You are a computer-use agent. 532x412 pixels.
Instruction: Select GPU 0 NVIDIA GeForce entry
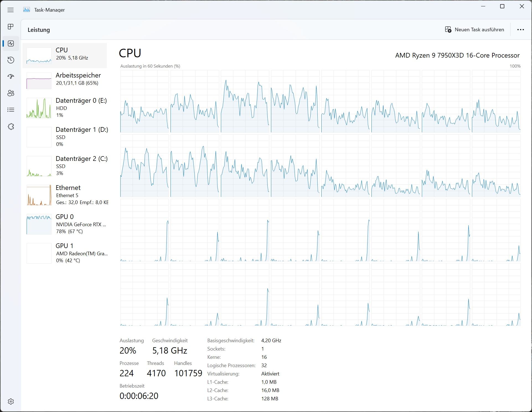pos(66,224)
